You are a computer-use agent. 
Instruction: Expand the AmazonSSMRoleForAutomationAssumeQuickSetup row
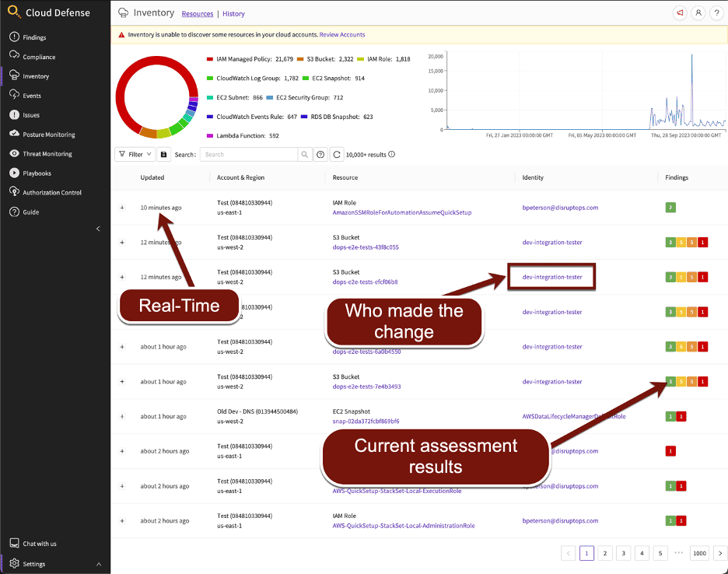click(122, 208)
